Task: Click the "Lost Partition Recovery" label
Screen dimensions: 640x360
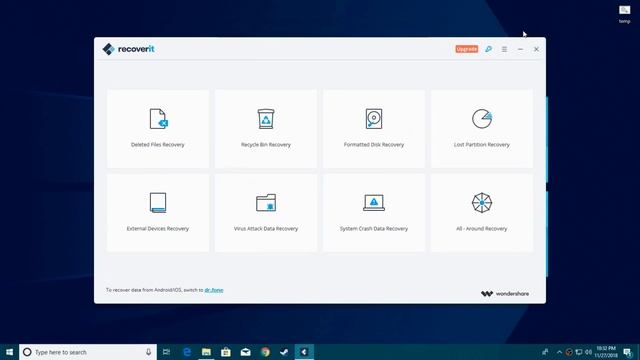Action: pyautogui.click(x=482, y=144)
